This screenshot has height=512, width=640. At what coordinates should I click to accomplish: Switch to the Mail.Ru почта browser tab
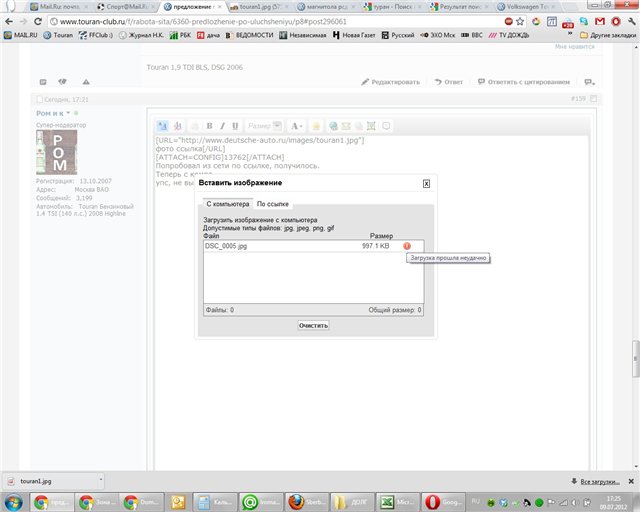pos(59,7)
